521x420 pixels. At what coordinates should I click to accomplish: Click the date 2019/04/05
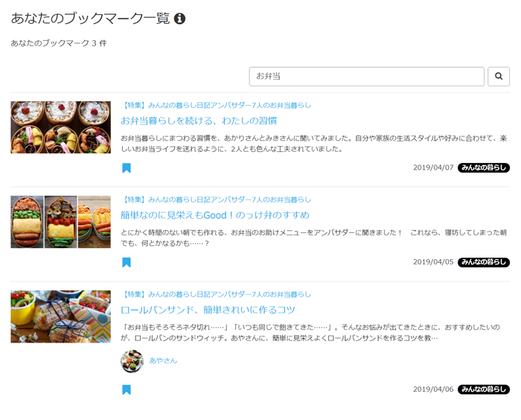pyautogui.click(x=433, y=262)
